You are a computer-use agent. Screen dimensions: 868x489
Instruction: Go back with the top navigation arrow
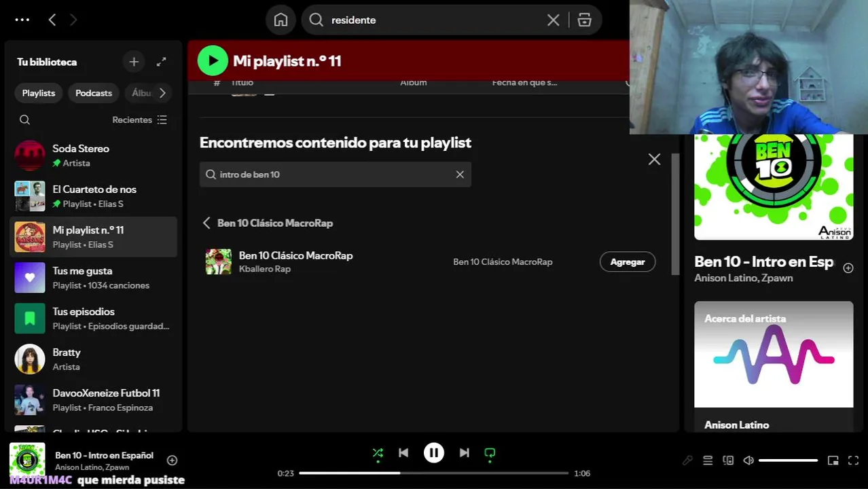point(52,20)
